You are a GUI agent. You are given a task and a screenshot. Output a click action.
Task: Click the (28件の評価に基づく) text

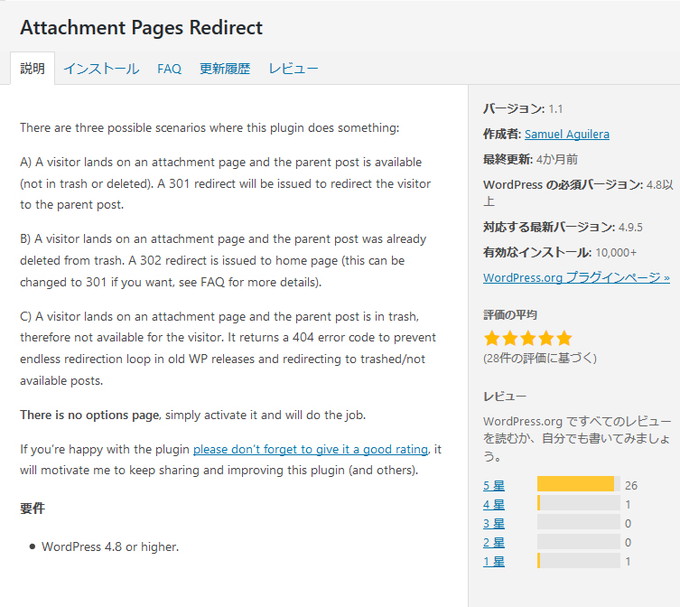click(x=540, y=358)
